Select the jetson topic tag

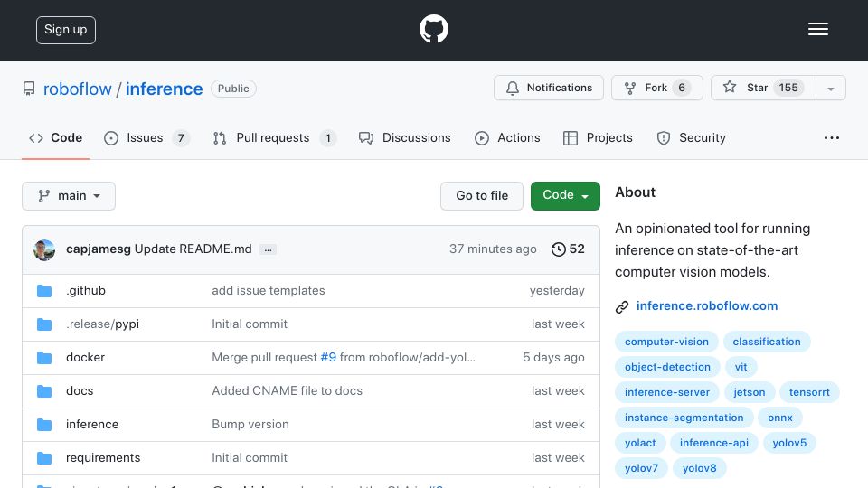tap(749, 392)
